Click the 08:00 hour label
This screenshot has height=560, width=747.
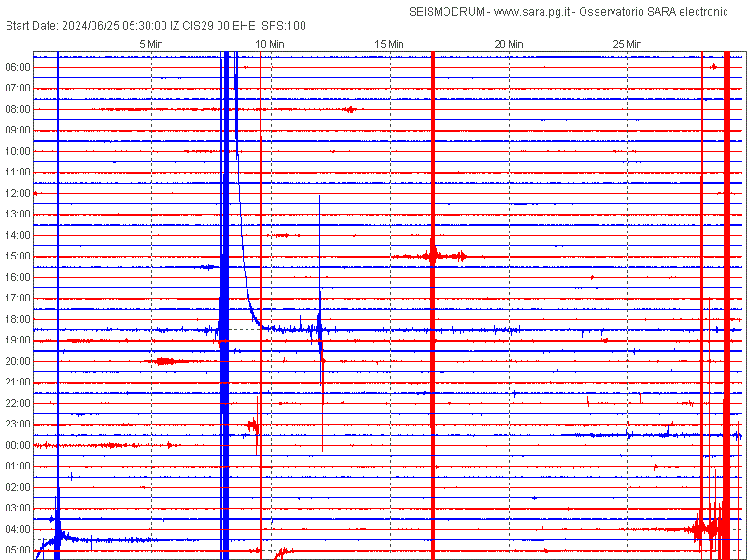pyautogui.click(x=18, y=109)
